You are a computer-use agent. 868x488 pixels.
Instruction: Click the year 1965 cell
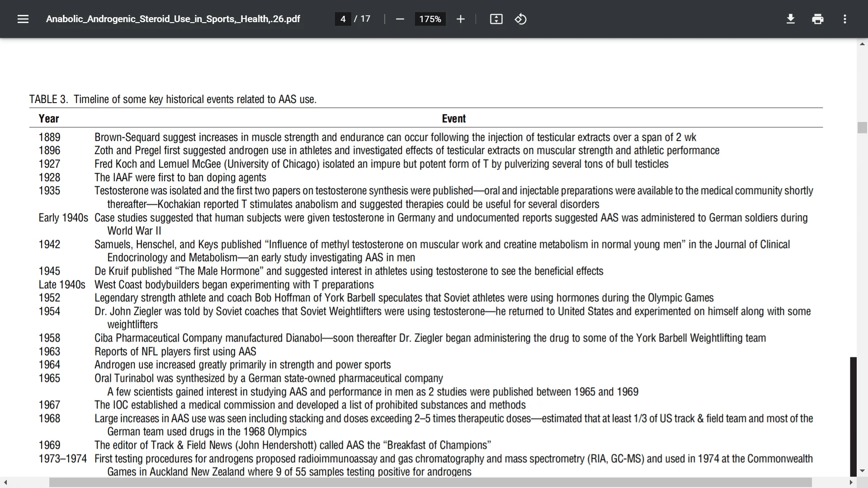pos(49,378)
